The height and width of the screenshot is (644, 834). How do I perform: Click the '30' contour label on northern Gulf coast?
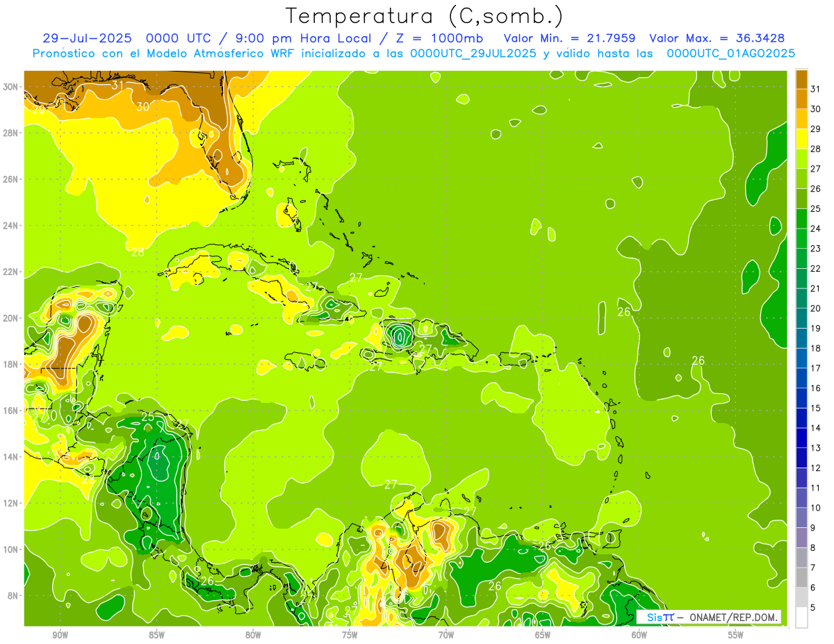click(142, 107)
